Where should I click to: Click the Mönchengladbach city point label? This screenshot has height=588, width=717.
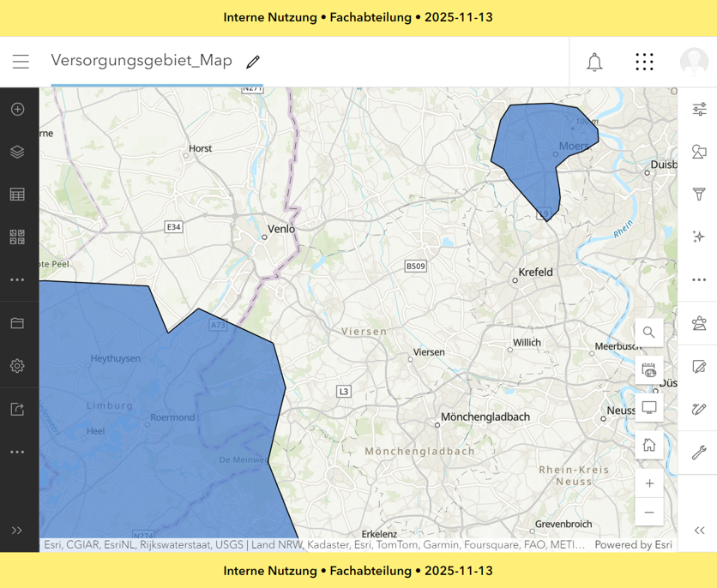point(485,417)
